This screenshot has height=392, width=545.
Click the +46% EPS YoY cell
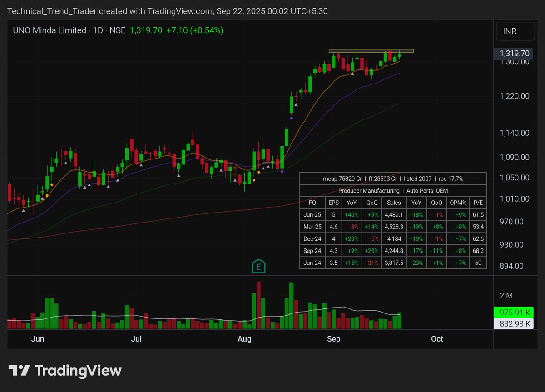pos(352,215)
